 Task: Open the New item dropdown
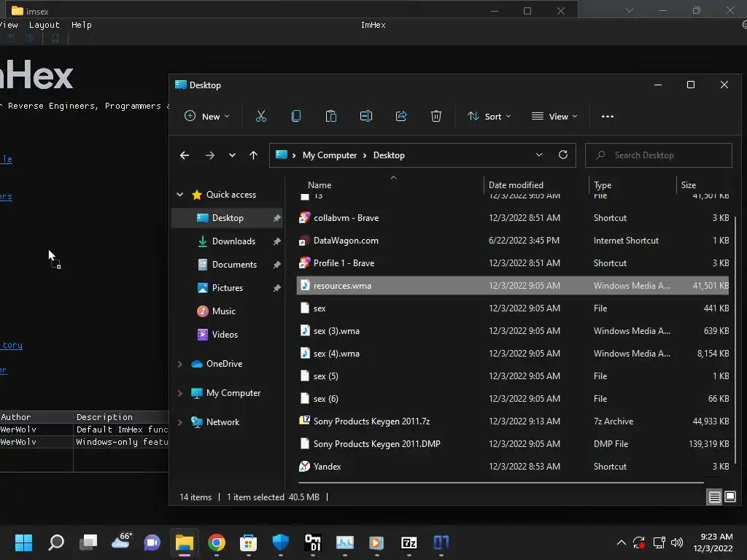click(x=206, y=116)
